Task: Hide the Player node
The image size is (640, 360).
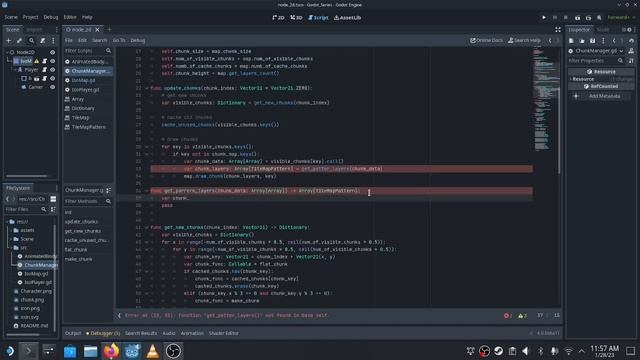Action: coord(53,70)
